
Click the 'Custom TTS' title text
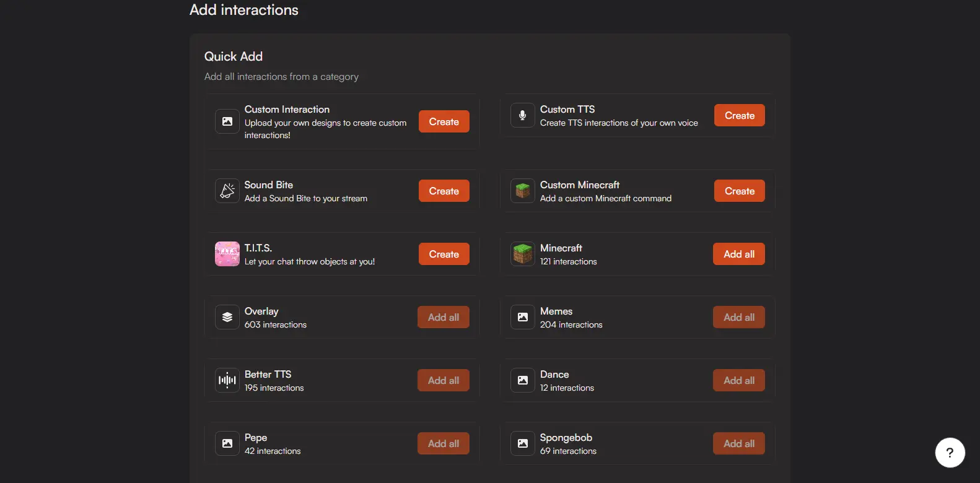(x=567, y=110)
